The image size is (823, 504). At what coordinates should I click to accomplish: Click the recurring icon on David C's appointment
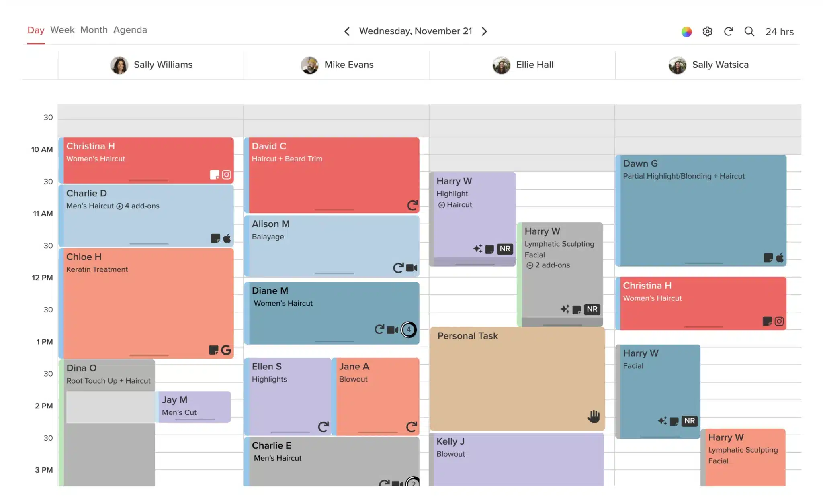click(x=412, y=206)
